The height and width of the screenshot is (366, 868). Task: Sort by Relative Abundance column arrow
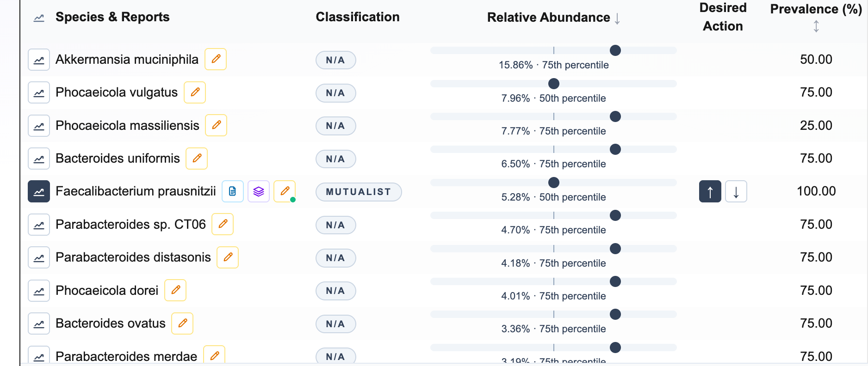pos(617,18)
